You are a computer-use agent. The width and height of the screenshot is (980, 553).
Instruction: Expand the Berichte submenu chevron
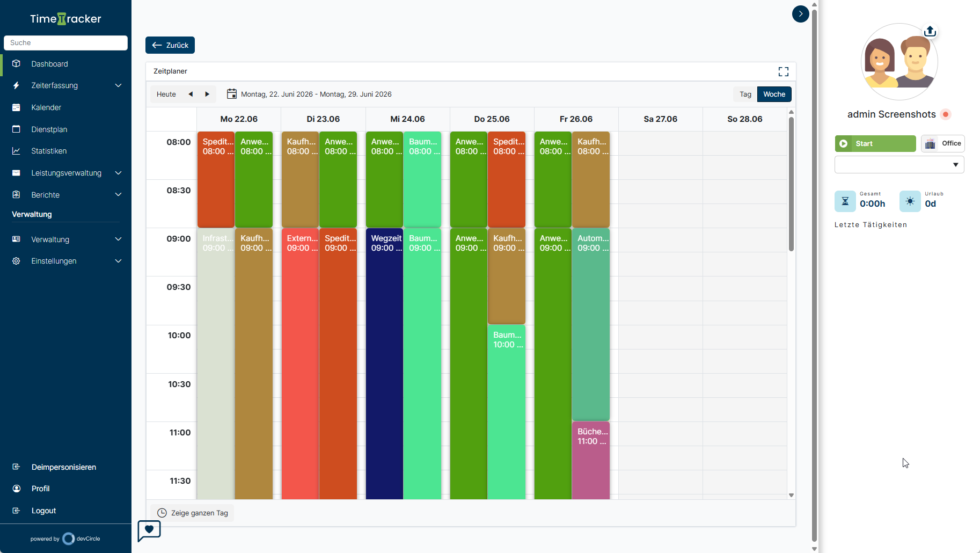(119, 195)
